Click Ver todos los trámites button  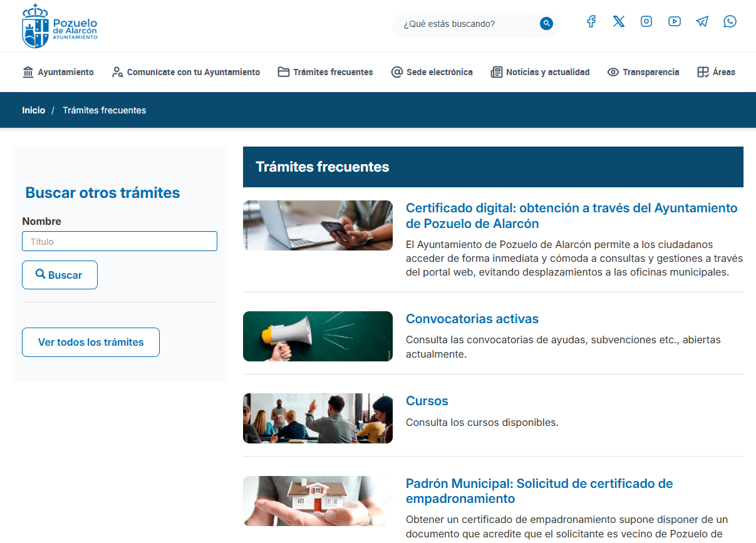[x=91, y=343]
